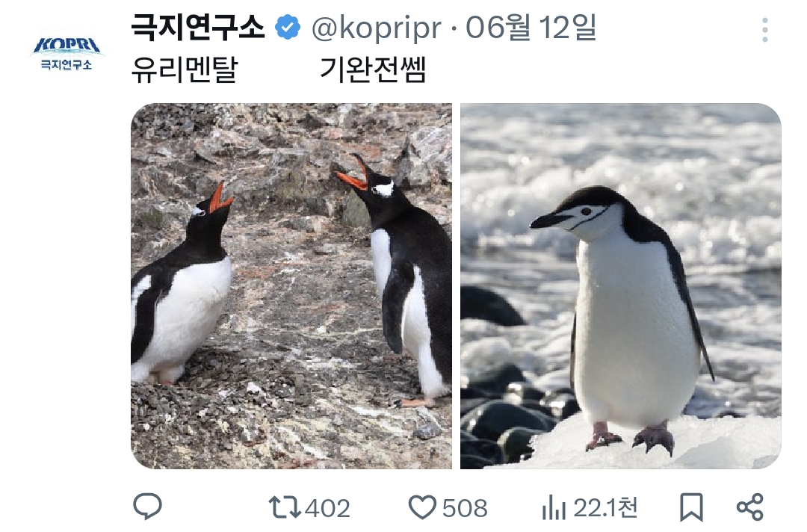Image resolution: width=807 pixels, height=532 pixels.
Task: Tap the share icon
Action: click(x=750, y=507)
